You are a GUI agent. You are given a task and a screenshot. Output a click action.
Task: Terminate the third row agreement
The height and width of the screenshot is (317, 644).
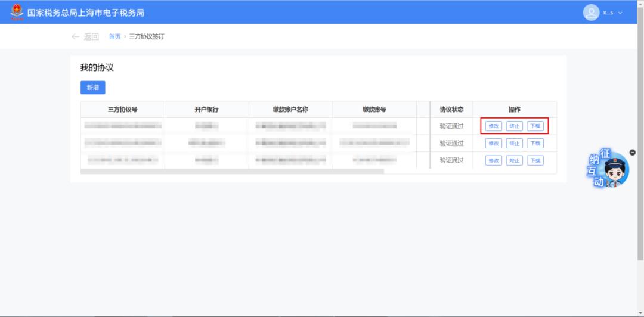click(x=514, y=160)
